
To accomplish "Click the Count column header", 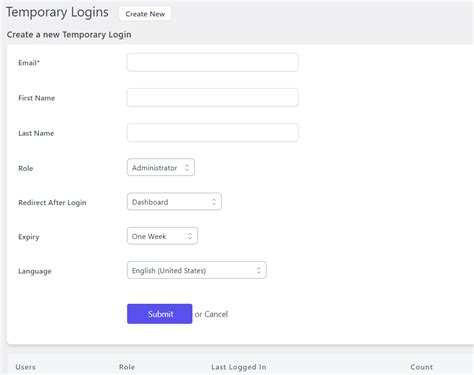I will [422, 367].
